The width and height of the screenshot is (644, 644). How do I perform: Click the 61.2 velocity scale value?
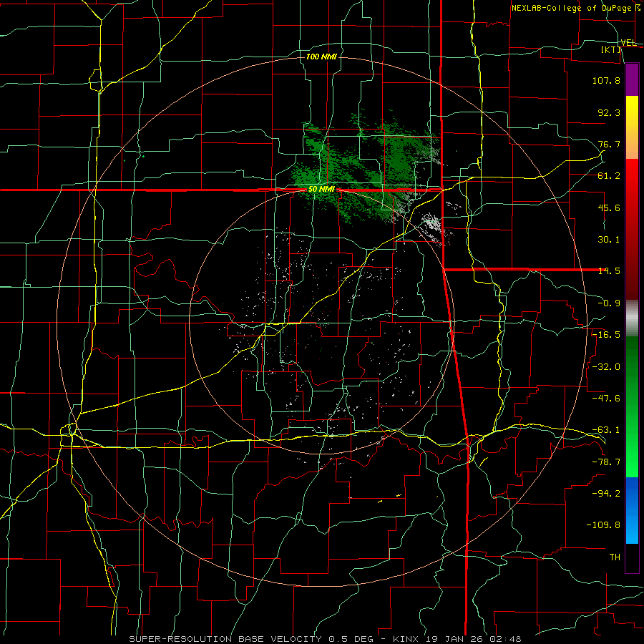pos(609,176)
